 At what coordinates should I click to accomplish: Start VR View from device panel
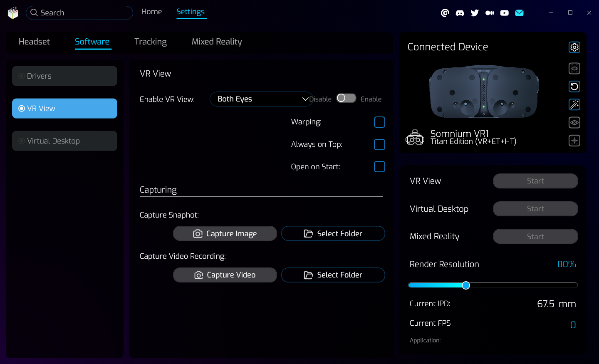535,181
